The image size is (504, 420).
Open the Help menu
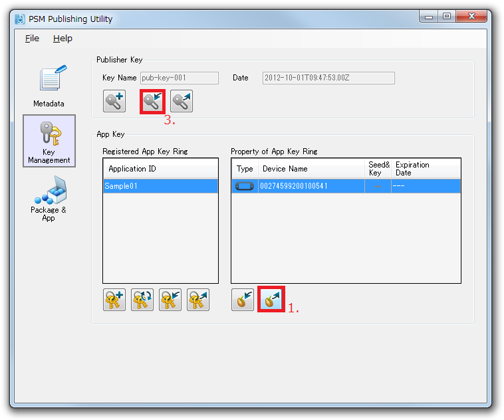pos(63,39)
